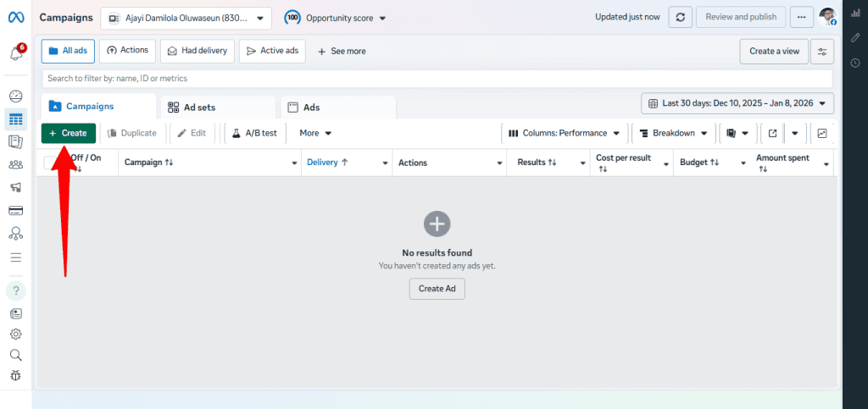Viewport: 868px width, 409px height.
Task: Click See more filter views
Action: tap(342, 52)
